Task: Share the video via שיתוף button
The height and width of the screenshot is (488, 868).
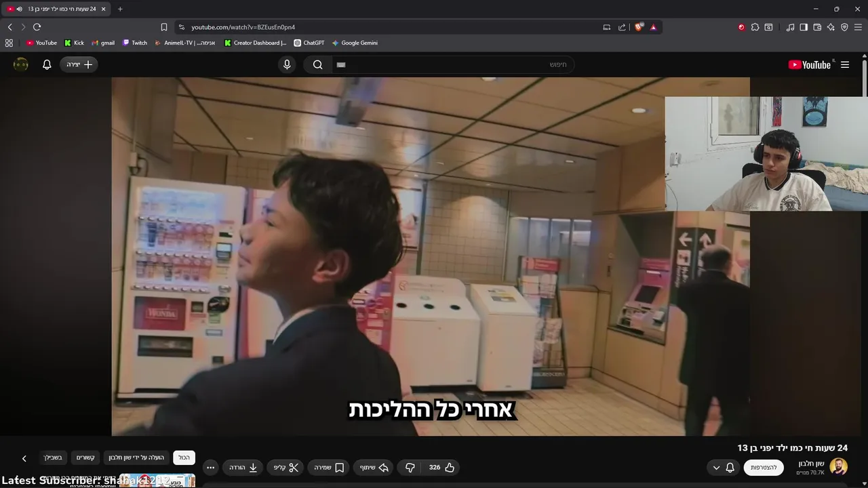Action: tap(374, 468)
